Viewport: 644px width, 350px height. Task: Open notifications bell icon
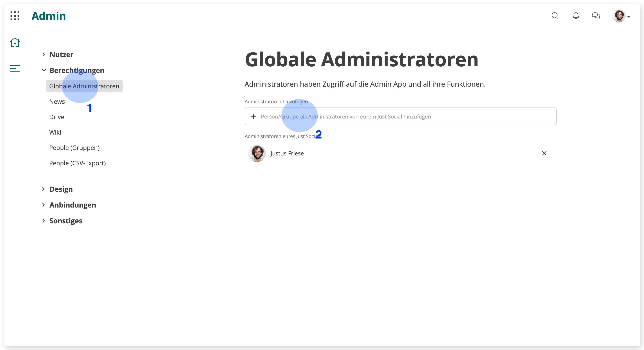576,16
